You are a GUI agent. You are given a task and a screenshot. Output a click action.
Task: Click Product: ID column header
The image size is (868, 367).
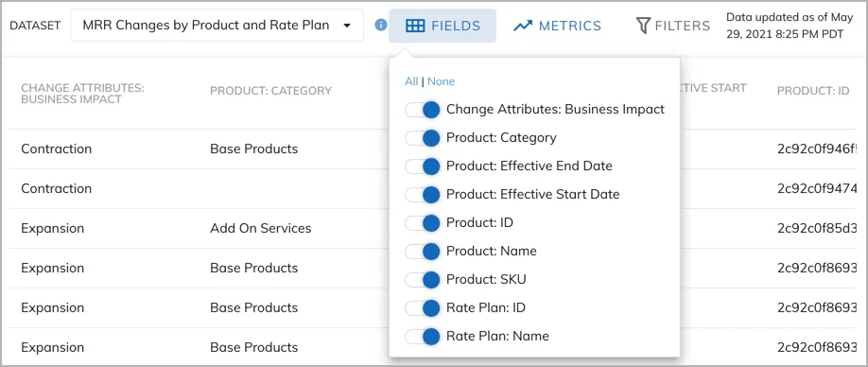coord(813,91)
